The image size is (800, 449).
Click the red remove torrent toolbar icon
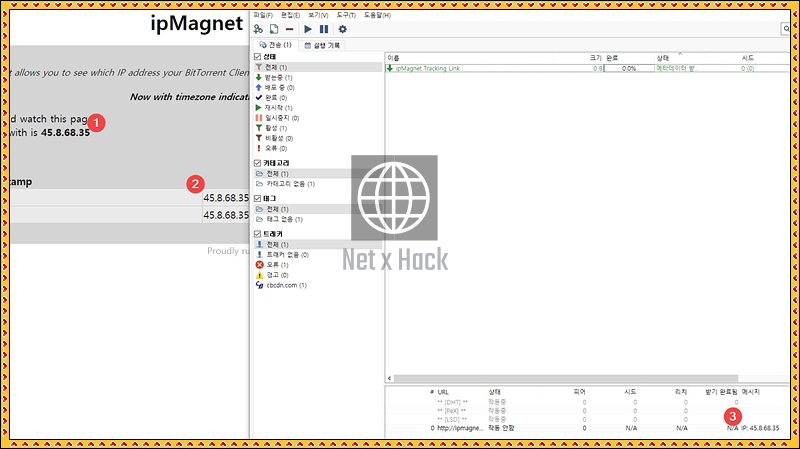point(289,30)
